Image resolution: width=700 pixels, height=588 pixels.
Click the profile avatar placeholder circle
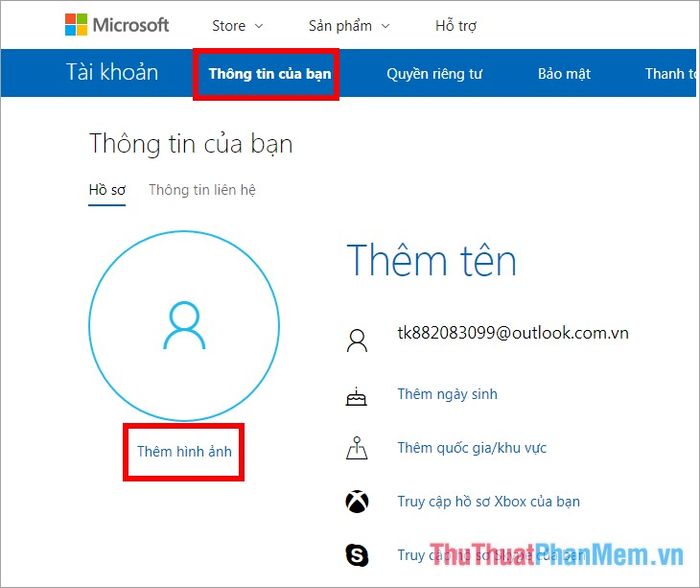184,326
